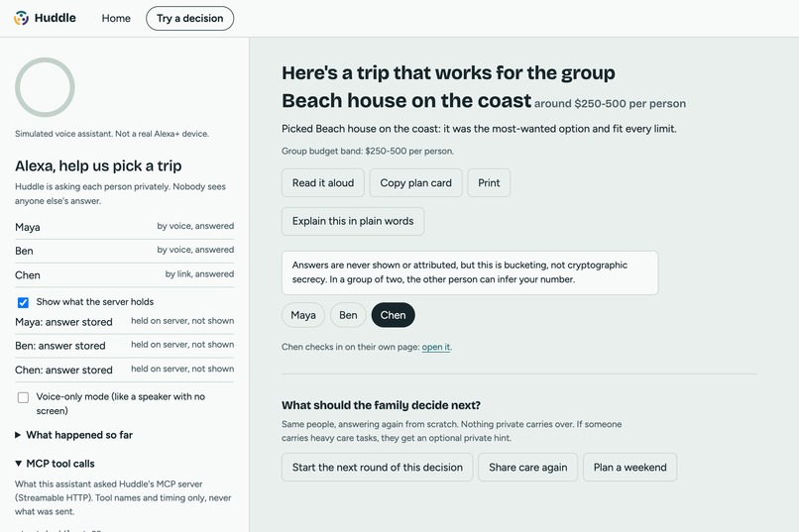Select the Chen person pill
The image size is (799, 532).
(393, 315)
